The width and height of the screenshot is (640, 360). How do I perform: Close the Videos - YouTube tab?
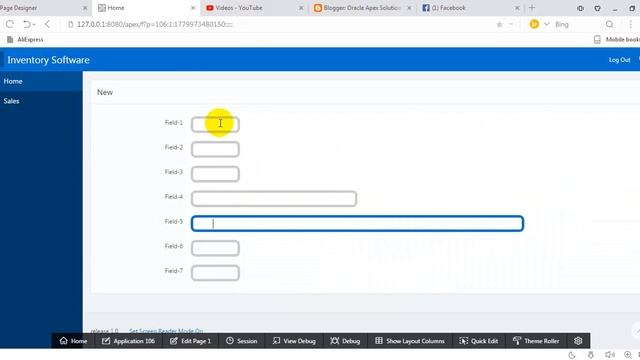[301, 8]
